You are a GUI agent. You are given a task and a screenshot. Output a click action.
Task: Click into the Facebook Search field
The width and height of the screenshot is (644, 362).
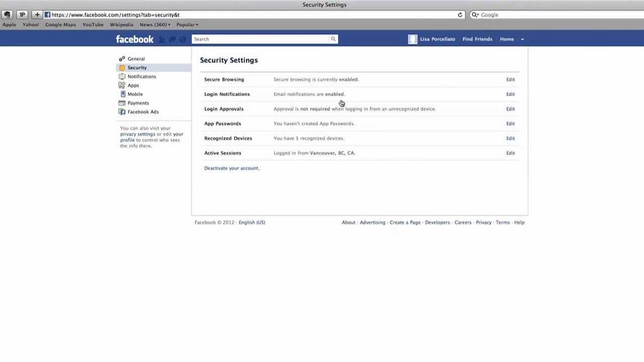click(260, 39)
